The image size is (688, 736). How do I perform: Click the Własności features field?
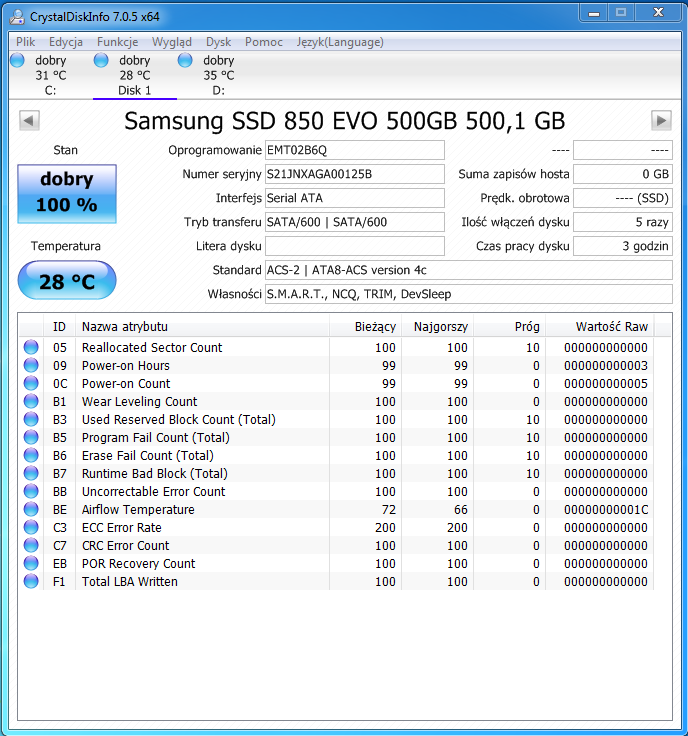(469, 294)
